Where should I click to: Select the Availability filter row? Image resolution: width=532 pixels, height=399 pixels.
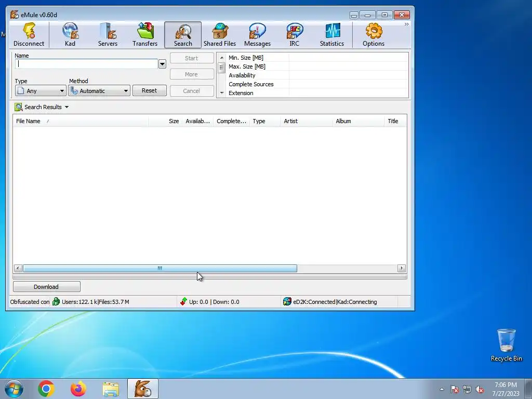[x=317, y=75]
